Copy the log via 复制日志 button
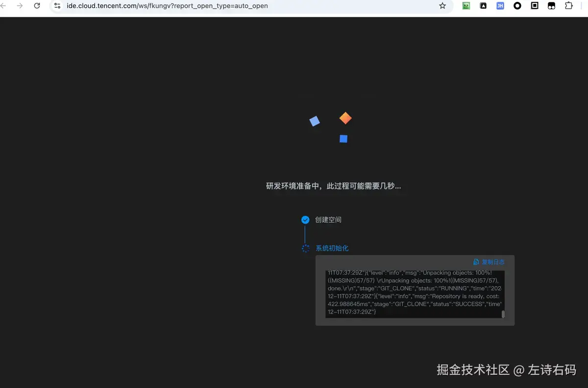 point(489,262)
